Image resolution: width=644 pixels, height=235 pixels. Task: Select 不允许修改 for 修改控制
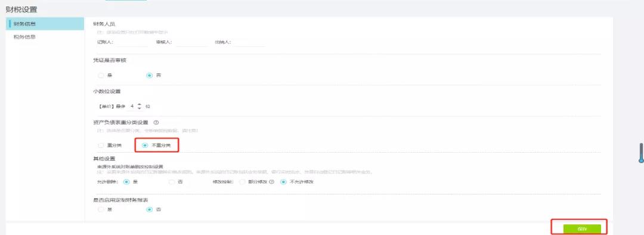[x=283, y=181]
